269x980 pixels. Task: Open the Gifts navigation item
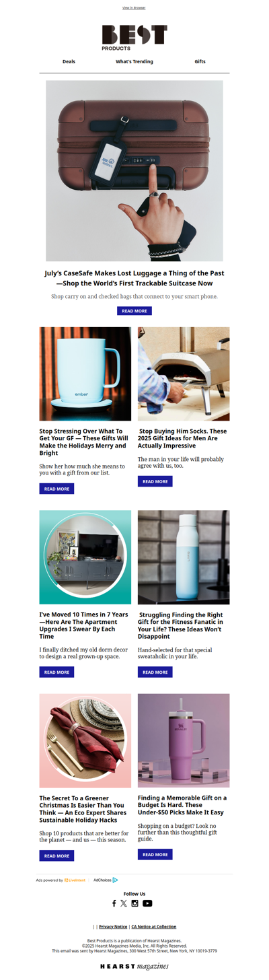(200, 61)
